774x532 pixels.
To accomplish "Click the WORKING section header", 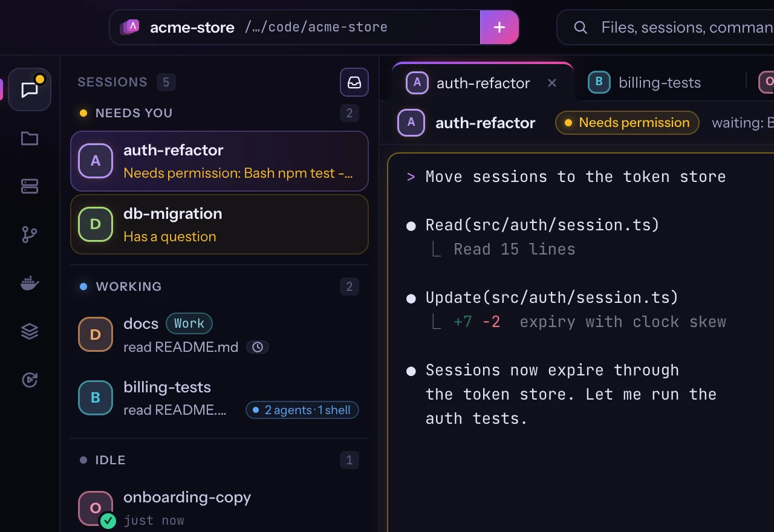I will (220, 287).
